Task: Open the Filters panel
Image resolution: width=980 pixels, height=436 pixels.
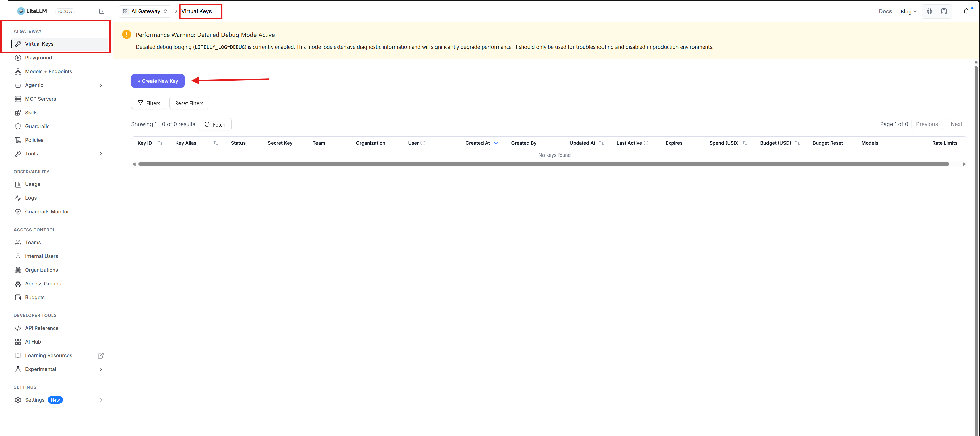Action: 149,103
